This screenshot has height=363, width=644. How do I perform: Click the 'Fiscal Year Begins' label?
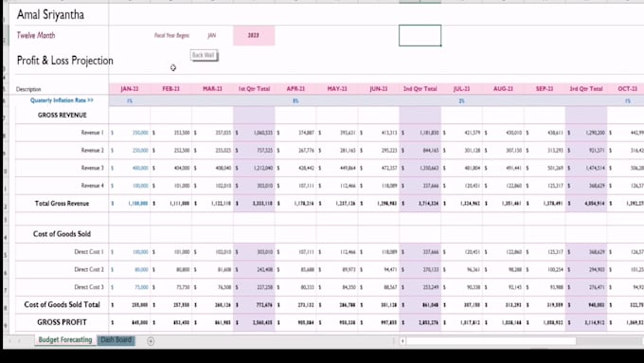coord(171,35)
